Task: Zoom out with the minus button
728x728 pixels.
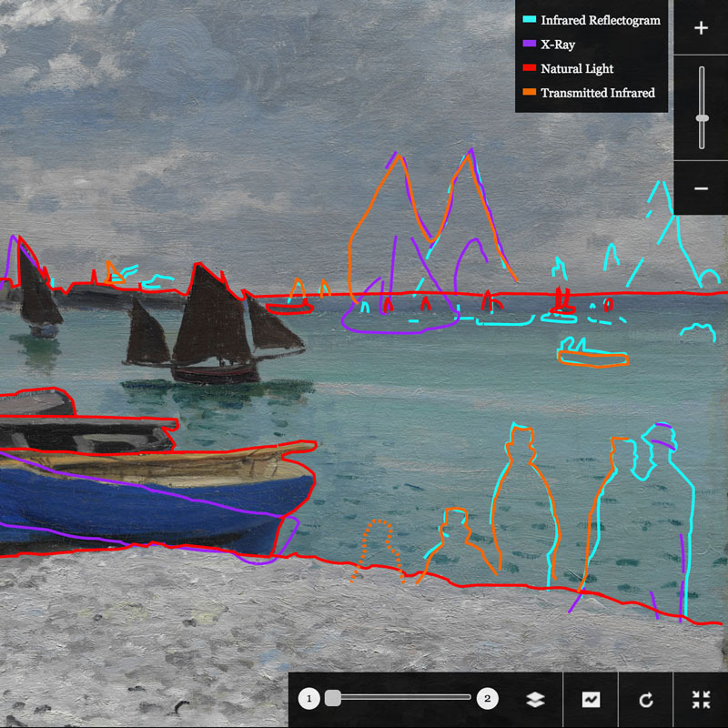Action: point(701,188)
